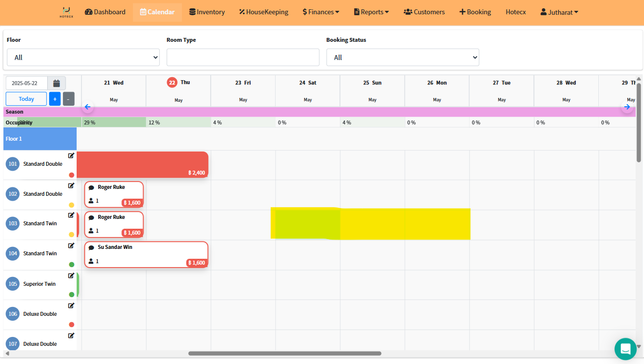Open the HouseKeeping page
644x364 pixels.
tap(264, 12)
